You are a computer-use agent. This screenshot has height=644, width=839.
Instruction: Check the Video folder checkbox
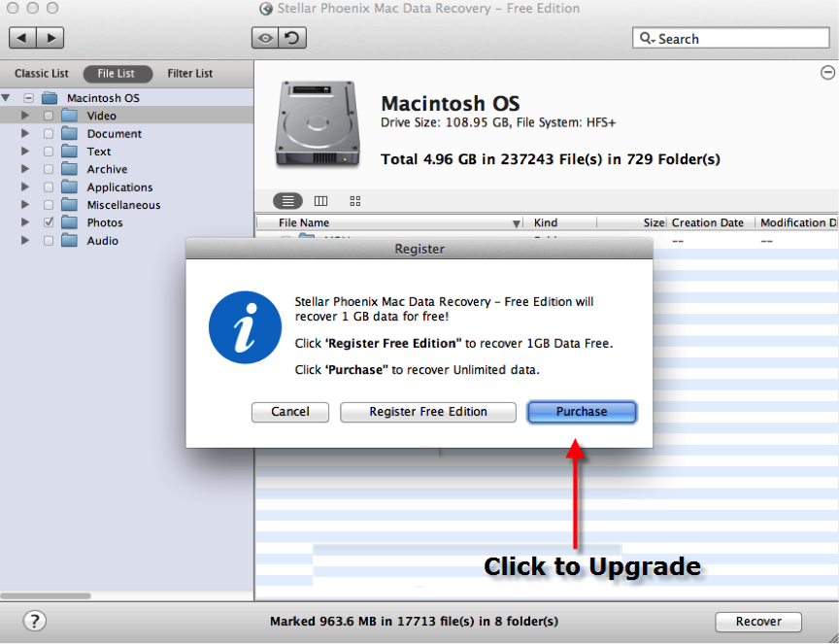49,116
